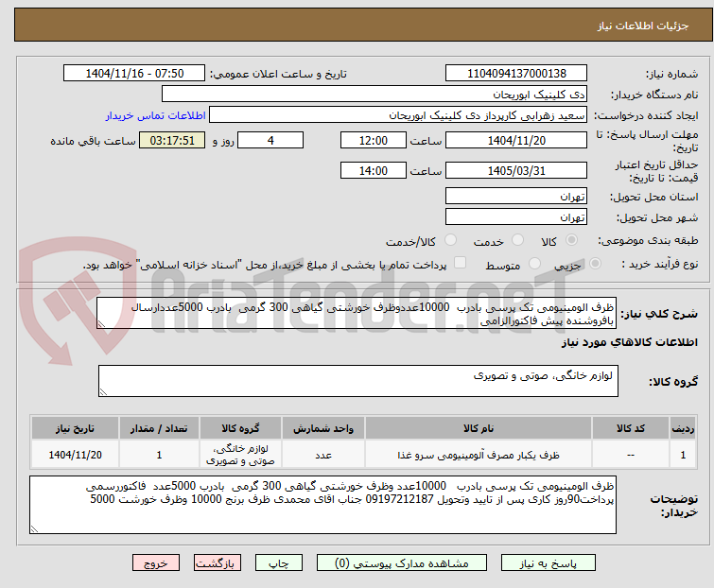Click the پاسخ به نیاز button
714x588 pixels.
click(x=548, y=563)
